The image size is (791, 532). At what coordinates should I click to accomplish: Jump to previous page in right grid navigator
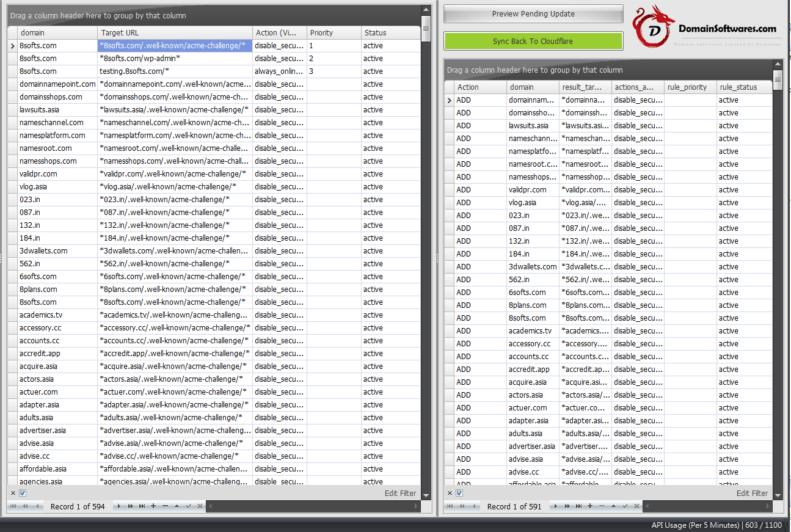tap(462, 506)
